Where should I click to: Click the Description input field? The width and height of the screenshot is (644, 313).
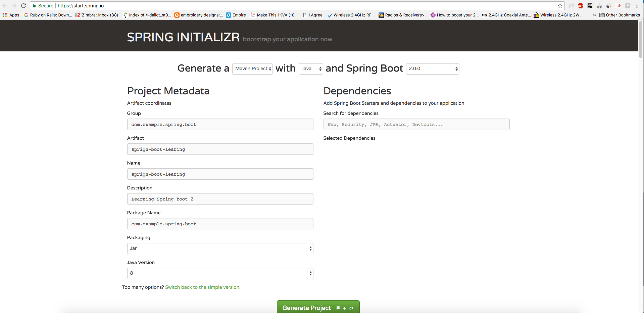pos(220,199)
